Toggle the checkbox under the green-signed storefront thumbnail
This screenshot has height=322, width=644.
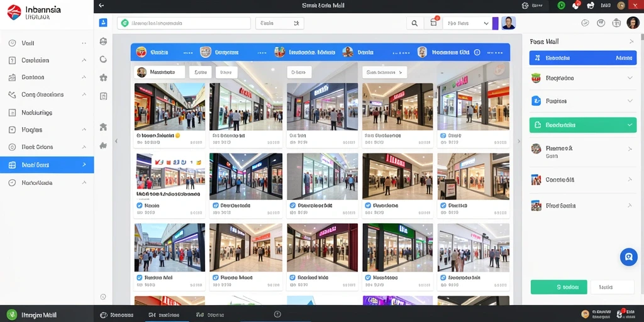367,277
